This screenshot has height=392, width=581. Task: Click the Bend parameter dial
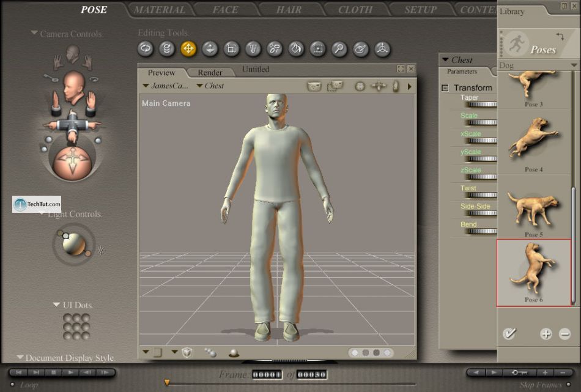click(482, 231)
